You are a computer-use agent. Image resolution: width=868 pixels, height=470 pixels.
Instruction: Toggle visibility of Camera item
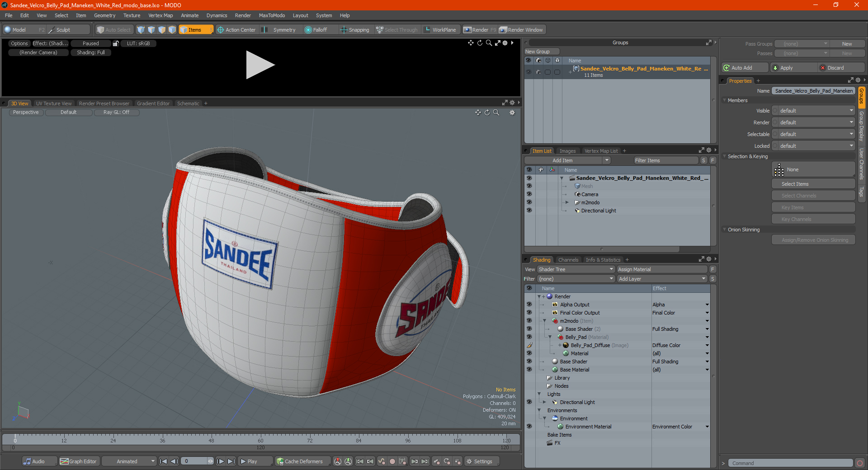tap(529, 194)
